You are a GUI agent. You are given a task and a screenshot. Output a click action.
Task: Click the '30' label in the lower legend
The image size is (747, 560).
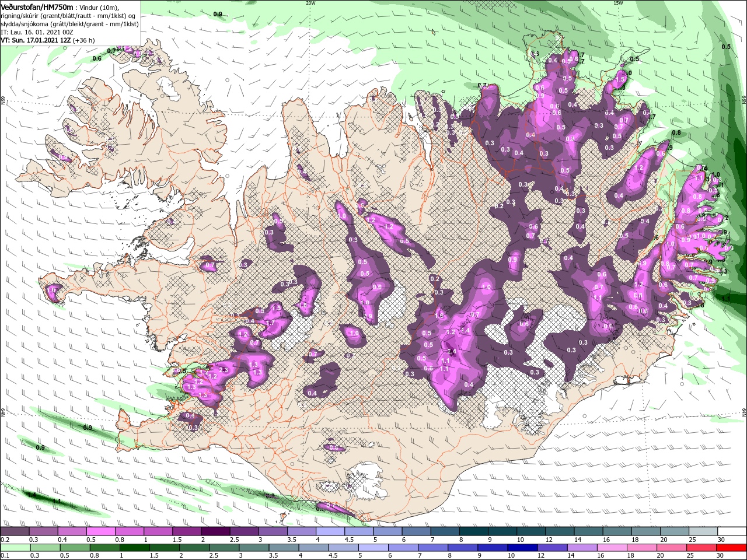point(720,555)
